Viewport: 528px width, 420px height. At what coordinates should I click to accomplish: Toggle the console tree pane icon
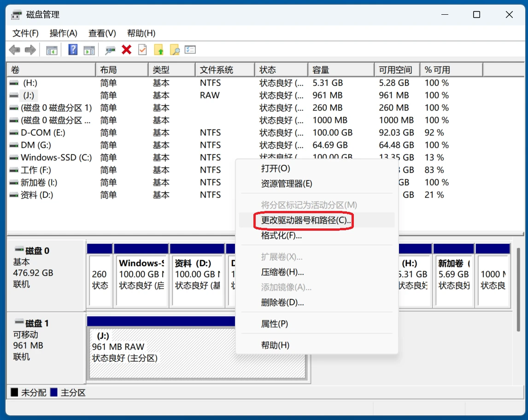point(52,50)
